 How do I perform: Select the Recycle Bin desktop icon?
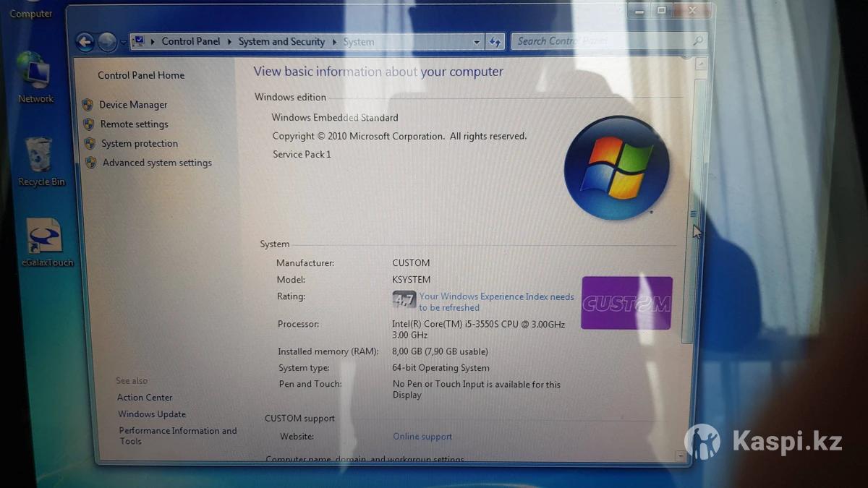click(41, 163)
